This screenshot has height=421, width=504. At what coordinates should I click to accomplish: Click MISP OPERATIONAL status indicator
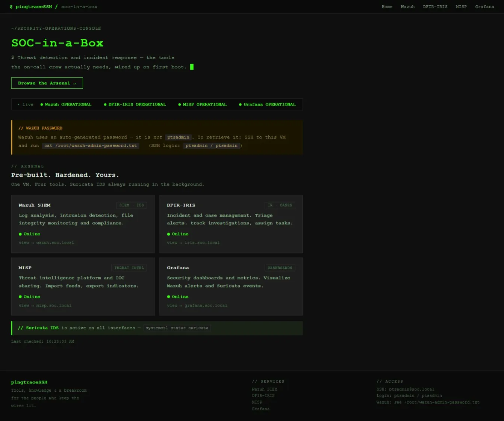[202, 104]
